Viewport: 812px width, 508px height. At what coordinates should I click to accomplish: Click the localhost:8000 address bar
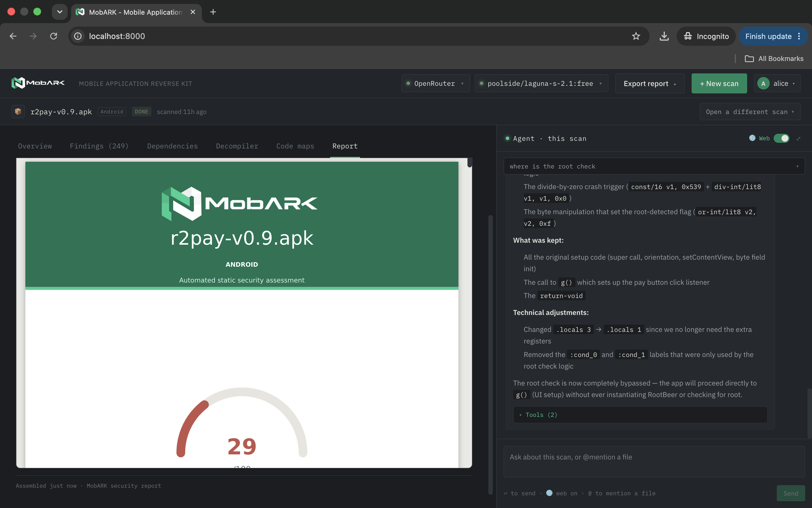pyautogui.click(x=358, y=36)
